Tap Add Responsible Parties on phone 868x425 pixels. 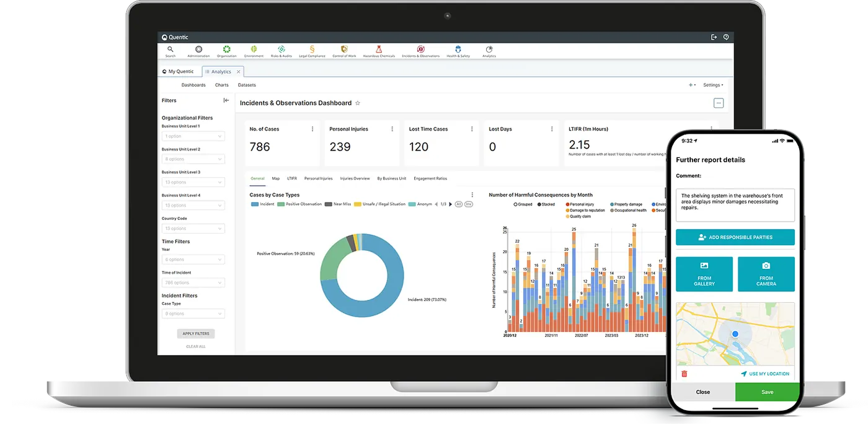coord(735,237)
